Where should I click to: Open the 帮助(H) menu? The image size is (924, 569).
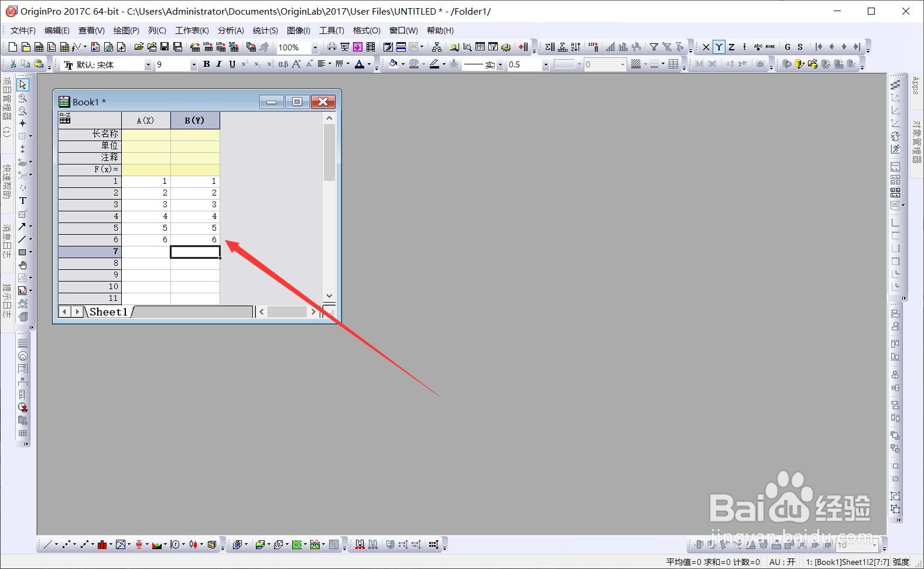pos(440,30)
